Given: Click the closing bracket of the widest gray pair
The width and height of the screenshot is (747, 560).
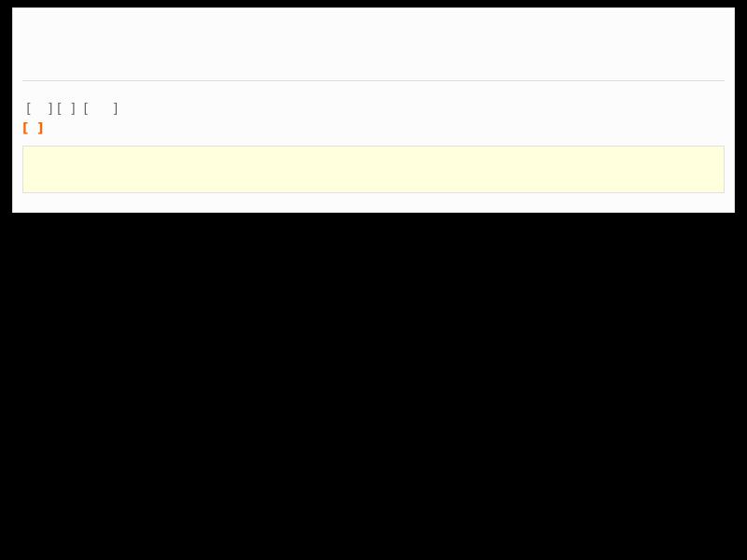Looking at the screenshot, I should click(116, 108).
